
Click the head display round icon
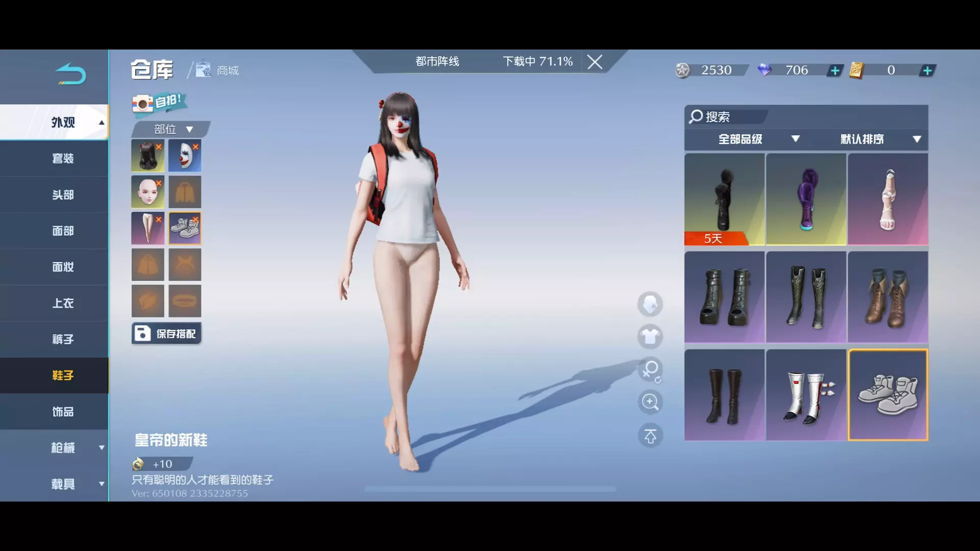650,305
